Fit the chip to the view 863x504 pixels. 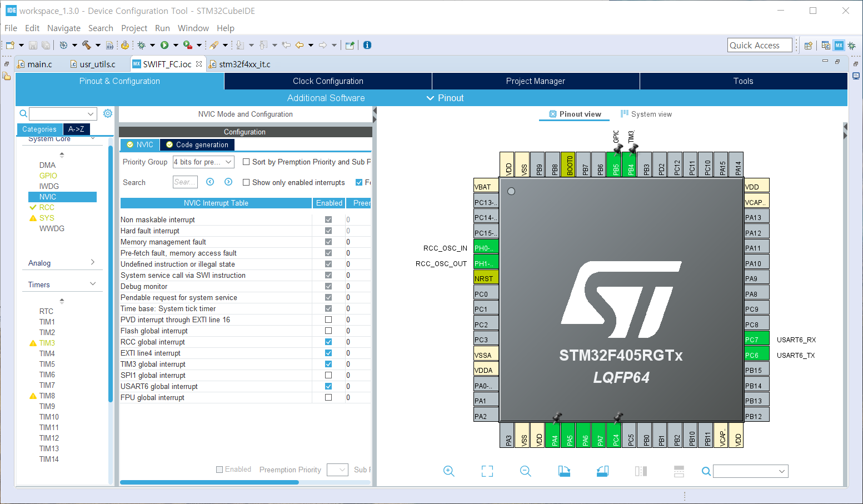487,471
